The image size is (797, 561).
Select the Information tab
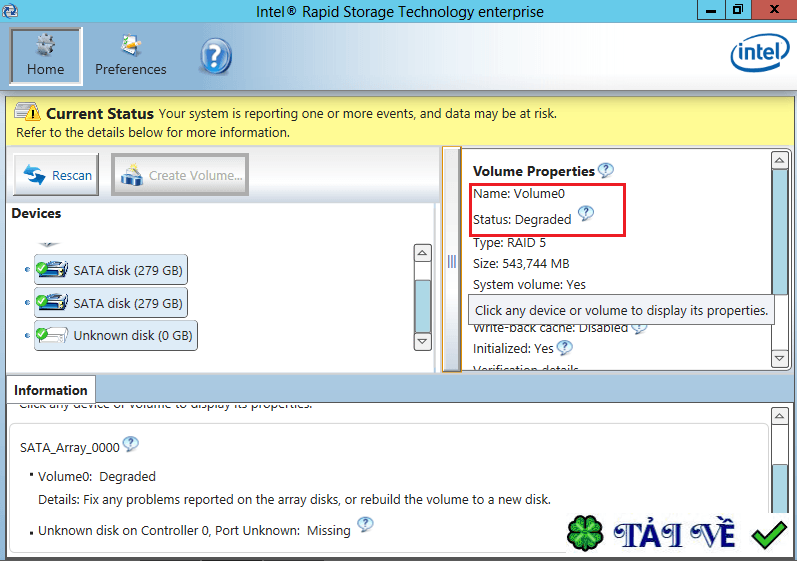[x=50, y=390]
